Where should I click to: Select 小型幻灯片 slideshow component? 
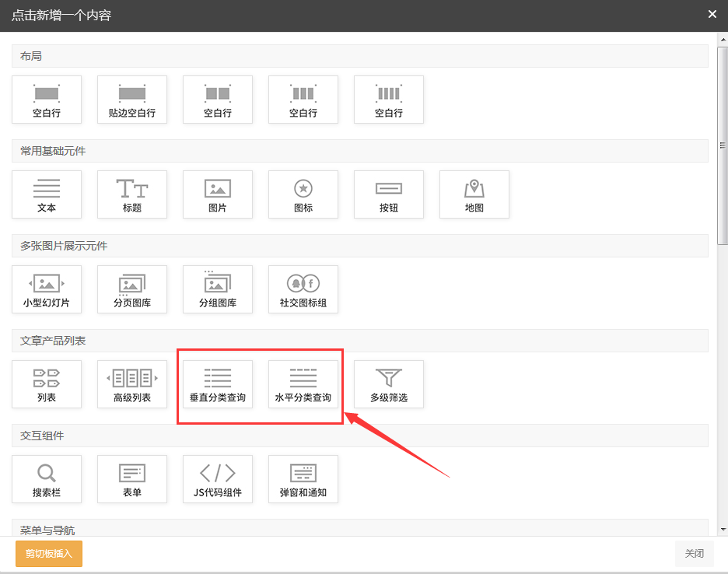(x=47, y=289)
